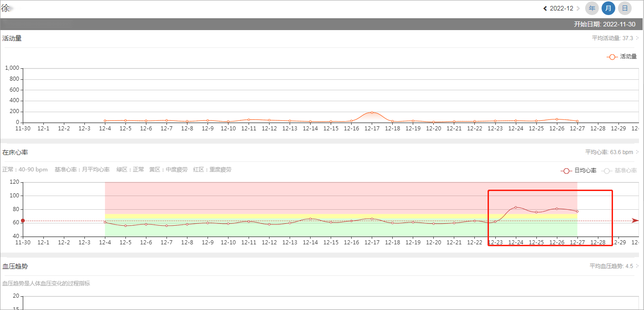Click the 开始日期 2022-11-30 text

pos(604,24)
